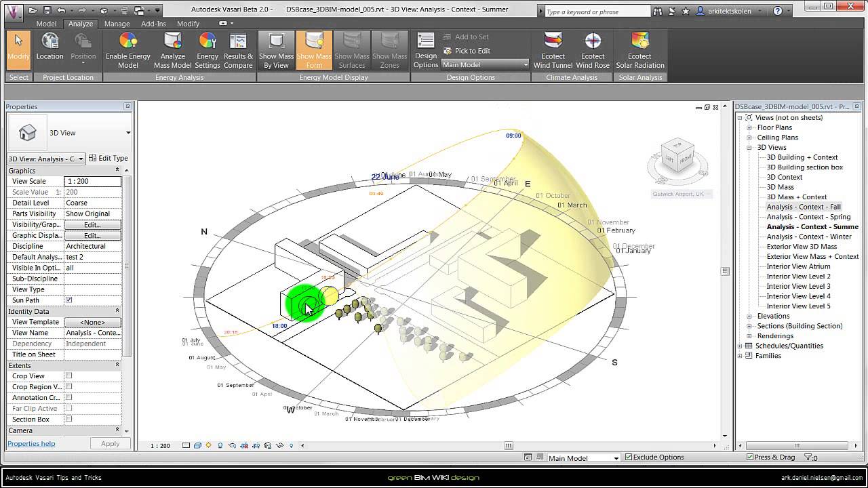Select Show Mass By View
868x488 pixels.
(x=276, y=51)
